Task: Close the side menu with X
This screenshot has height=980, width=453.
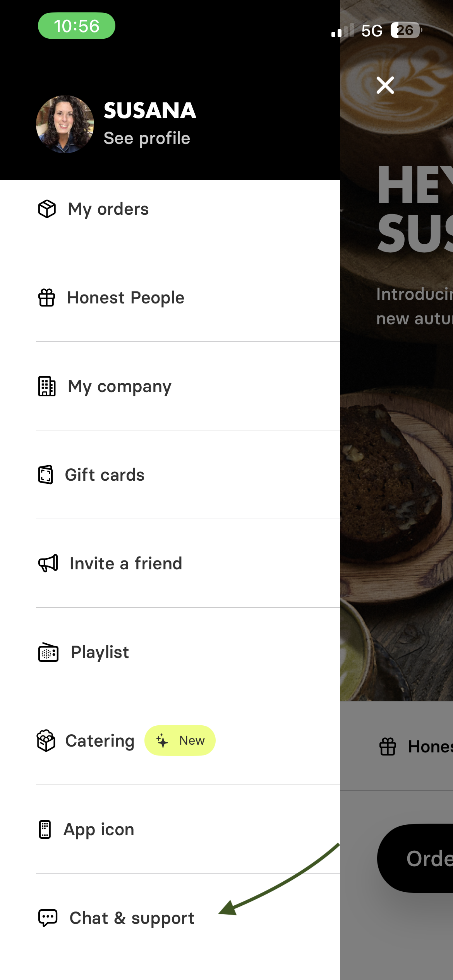Action: click(385, 85)
